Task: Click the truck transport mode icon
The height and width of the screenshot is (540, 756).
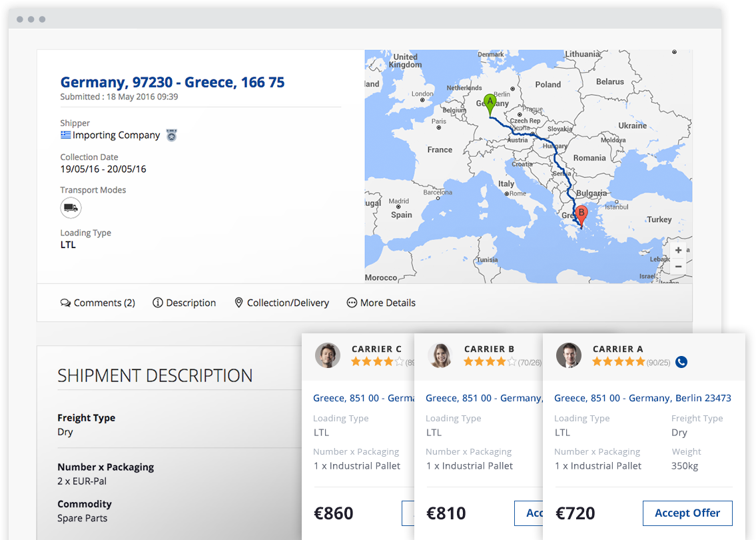Action: click(x=71, y=208)
